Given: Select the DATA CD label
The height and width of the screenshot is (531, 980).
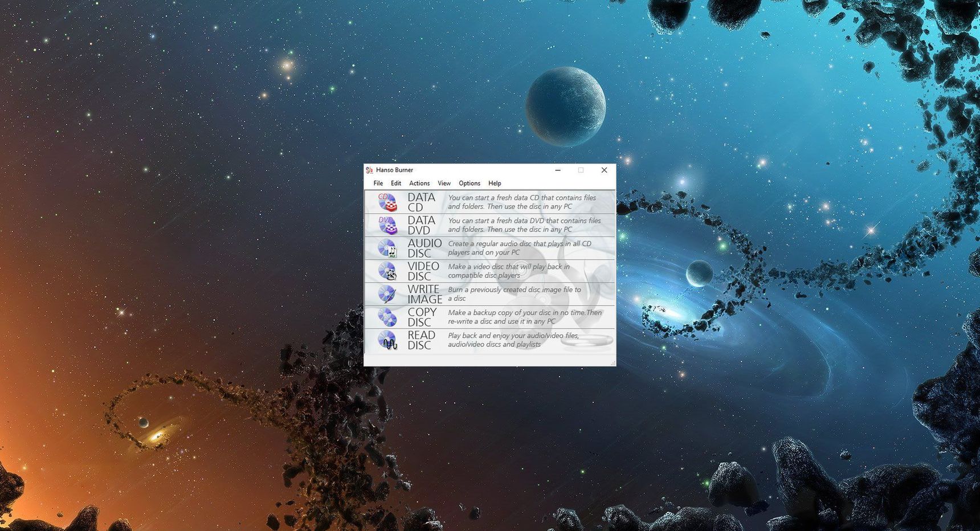Looking at the screenshot, I should click(x=421, y=202).
